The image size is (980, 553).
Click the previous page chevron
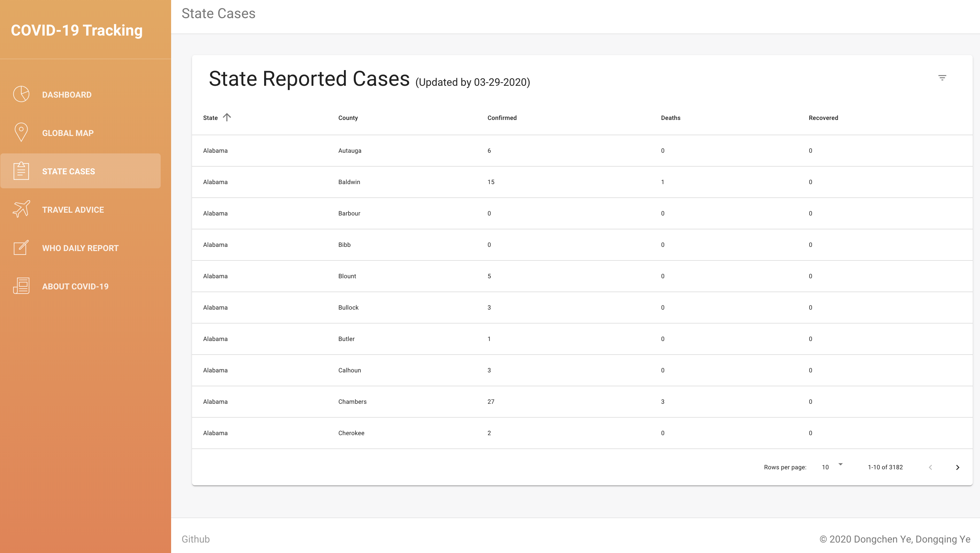point(931,467)
